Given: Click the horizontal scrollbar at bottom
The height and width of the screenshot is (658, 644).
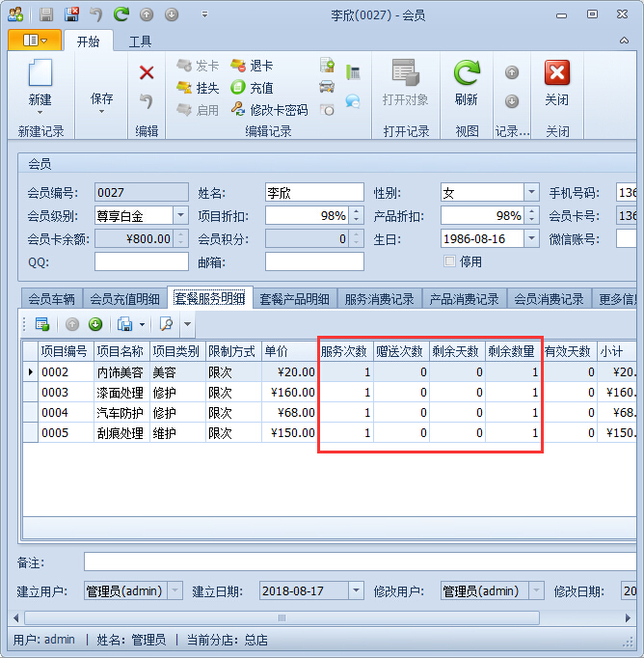Looking at the screenshot, I should click(x=282, y=617).
